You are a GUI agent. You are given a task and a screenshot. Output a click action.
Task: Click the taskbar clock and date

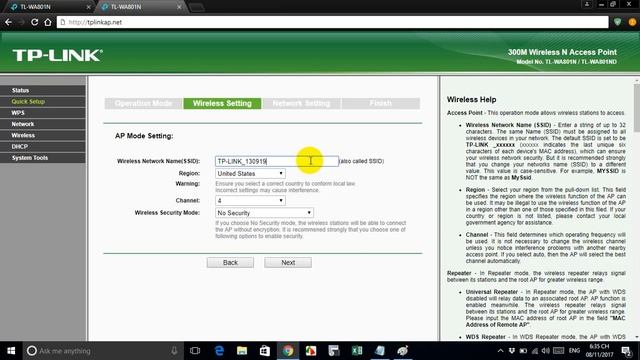tap(599, 351)
